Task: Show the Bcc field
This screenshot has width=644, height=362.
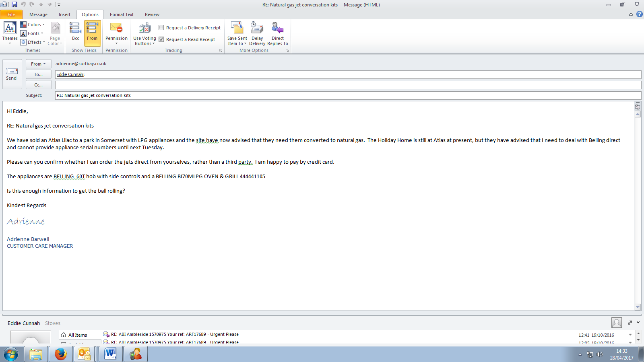Action: 75,33
